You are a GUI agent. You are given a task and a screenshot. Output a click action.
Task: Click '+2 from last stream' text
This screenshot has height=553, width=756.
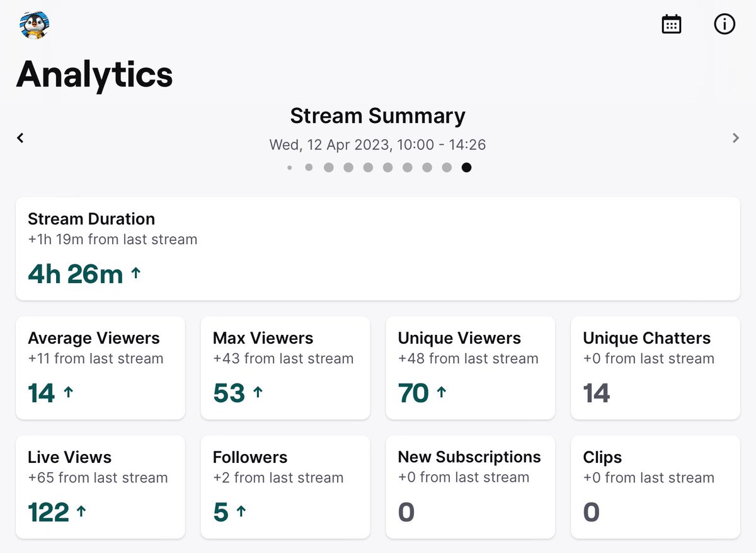click(278, 478)
